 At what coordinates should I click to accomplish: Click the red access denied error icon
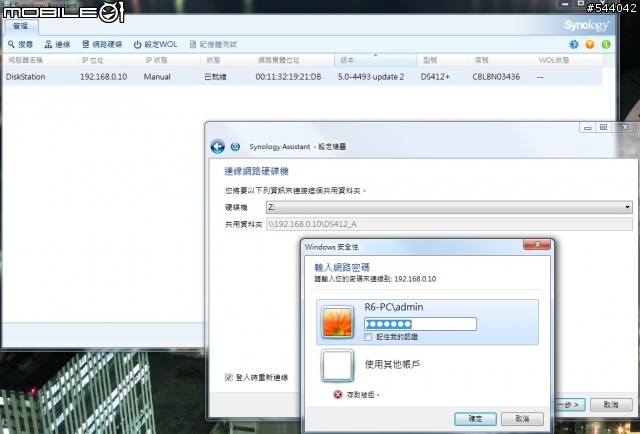point(338,394)
